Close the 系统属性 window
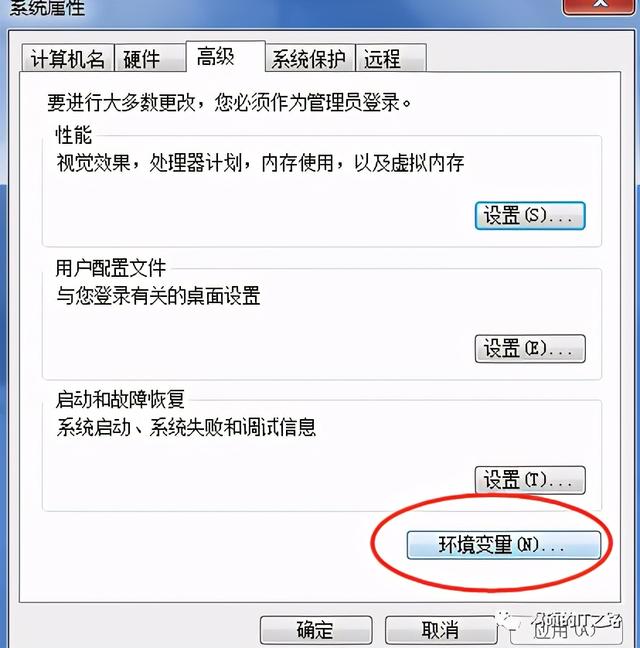The image size is (640, 648). pos(599,6)
